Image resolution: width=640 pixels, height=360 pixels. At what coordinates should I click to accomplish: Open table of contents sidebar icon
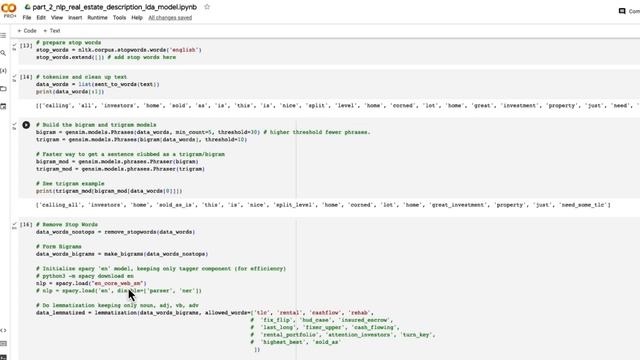click(3, 36)
